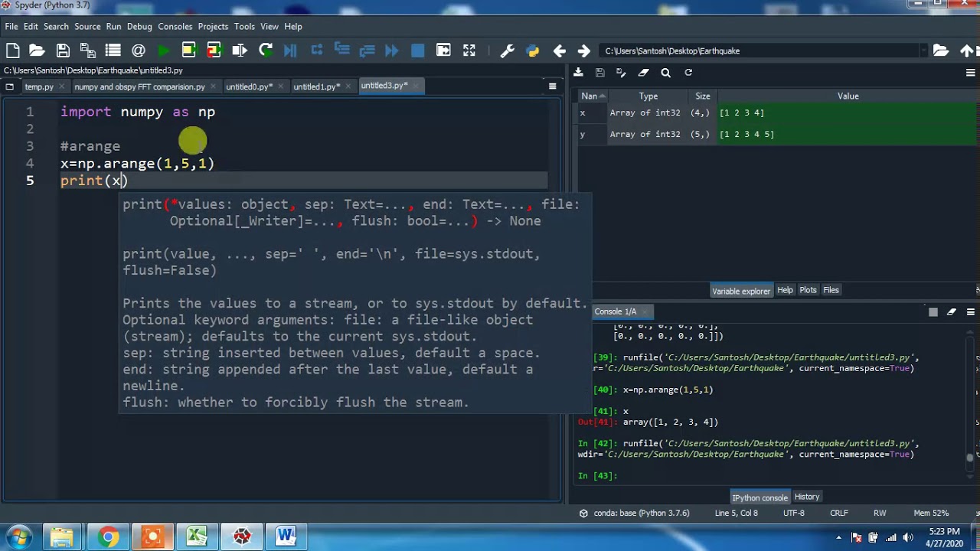This screenshot has height=551, width=980.
Task: Click the debugger step-return icon
Action: (367, 51)
